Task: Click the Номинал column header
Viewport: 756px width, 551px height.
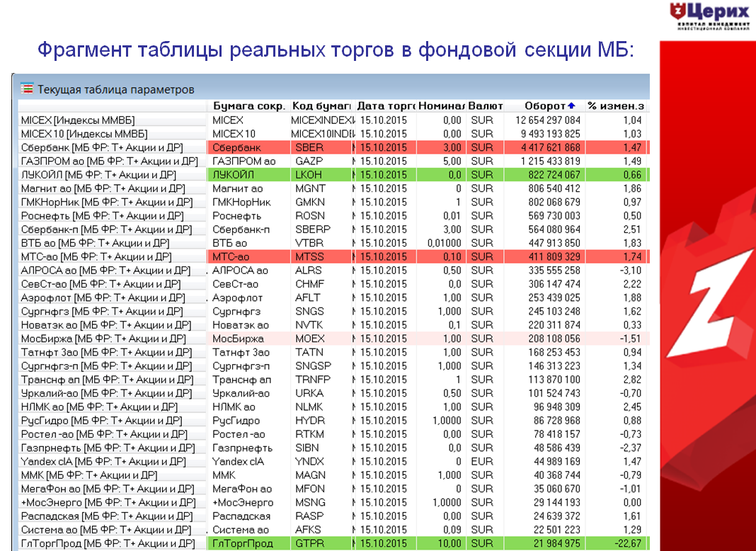Action: (442, 106)
